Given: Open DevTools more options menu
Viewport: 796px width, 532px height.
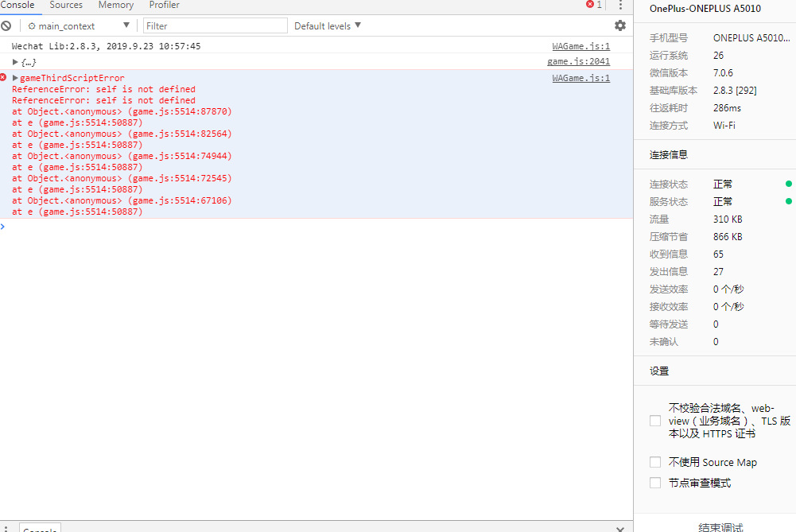Looking at the screenshot, I should pos(620,5).
